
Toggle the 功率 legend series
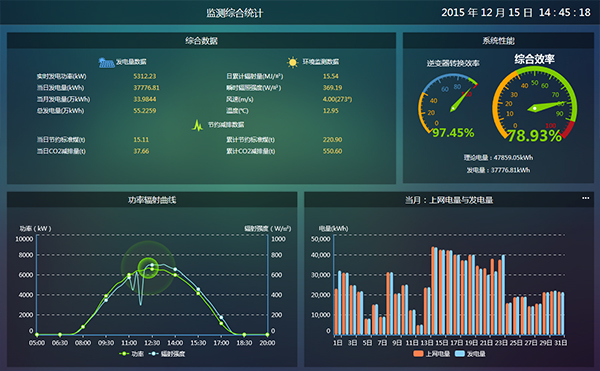pos(132,354)
